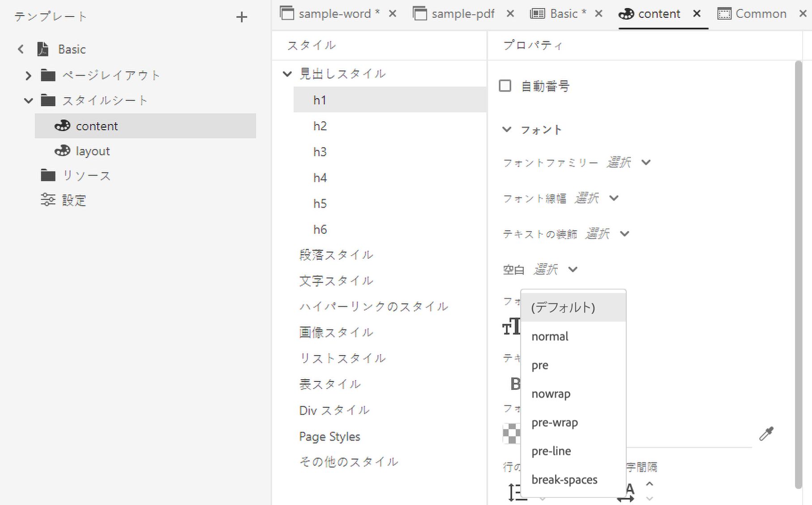Screen dimensions: 812x505
Task: Select the h1 heading style
Action: tap(390, 100)
